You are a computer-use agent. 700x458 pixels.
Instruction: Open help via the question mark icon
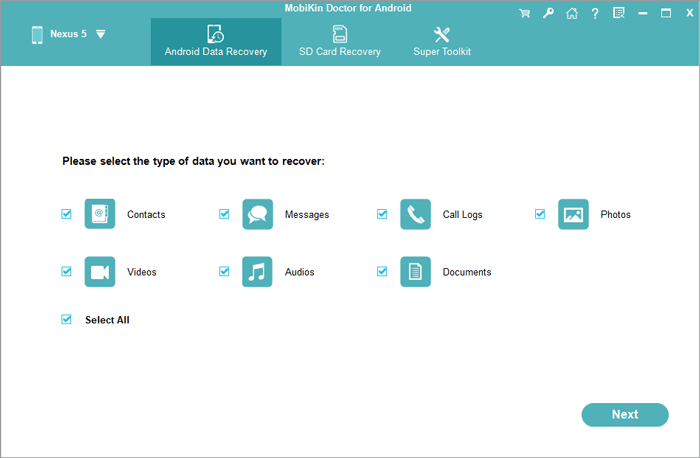[595, 13]
